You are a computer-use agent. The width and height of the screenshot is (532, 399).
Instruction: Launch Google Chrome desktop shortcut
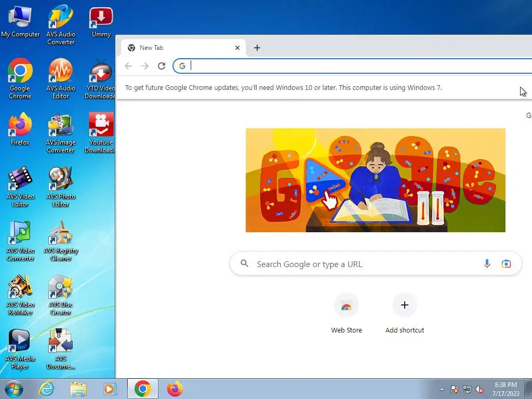pos(20,79)
